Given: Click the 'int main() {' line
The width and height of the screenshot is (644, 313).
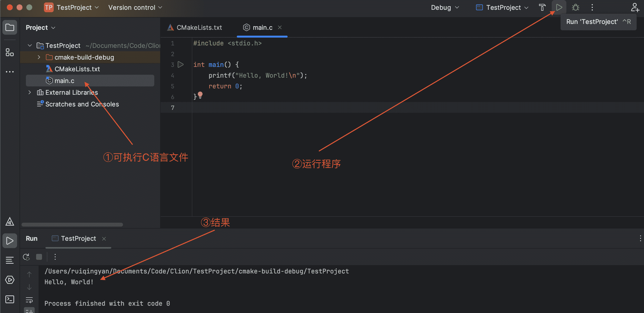Looking at the screenshot, I should click(x=216, y=65).
